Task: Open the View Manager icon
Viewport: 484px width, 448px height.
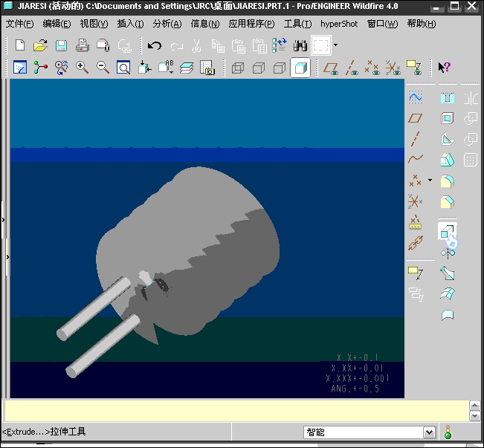Action: point(207,68)
